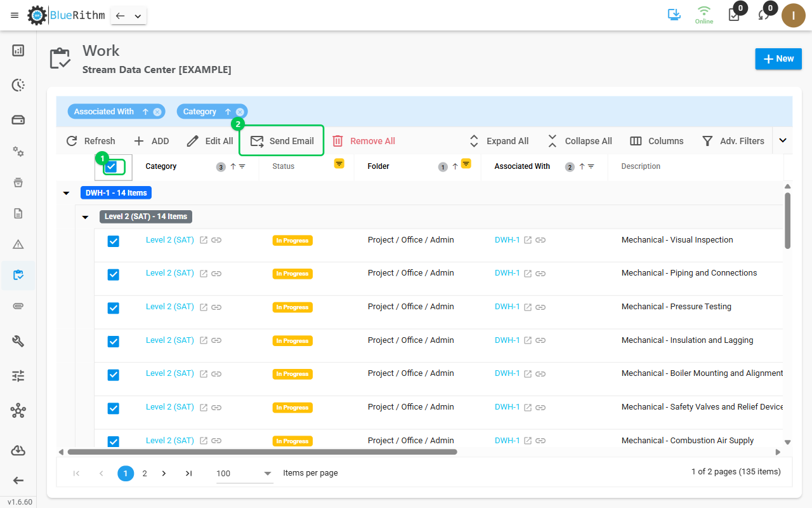
Task: Click the Associated With column filter icon
Action: [x=591, y=166]
